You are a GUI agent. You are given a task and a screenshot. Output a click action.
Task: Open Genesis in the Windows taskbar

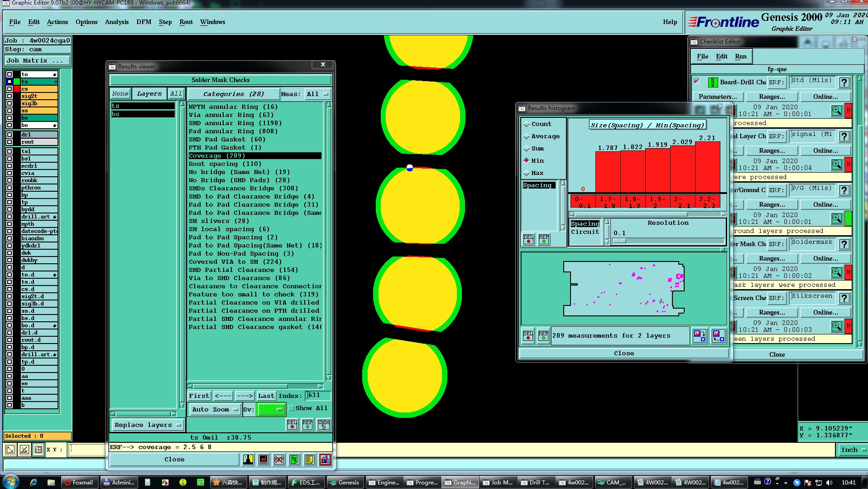[x=345, y=482]
